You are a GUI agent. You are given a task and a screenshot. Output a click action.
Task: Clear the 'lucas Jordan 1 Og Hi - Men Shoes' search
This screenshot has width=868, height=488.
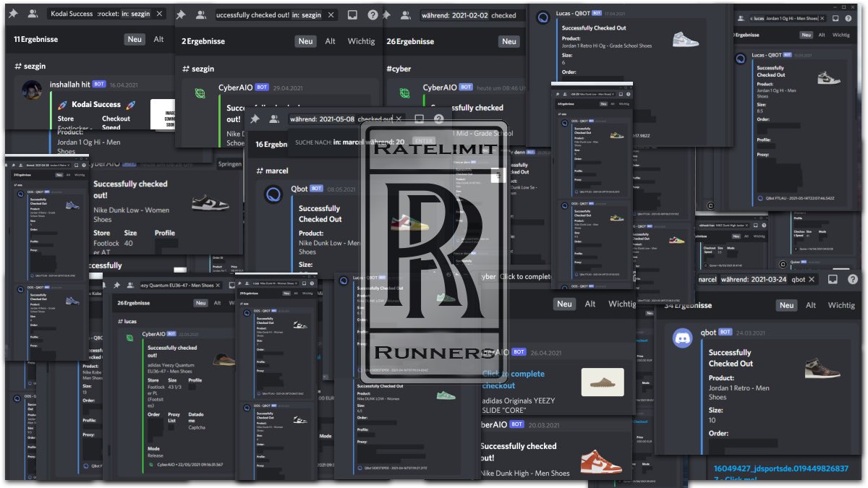tap(821, 17)
